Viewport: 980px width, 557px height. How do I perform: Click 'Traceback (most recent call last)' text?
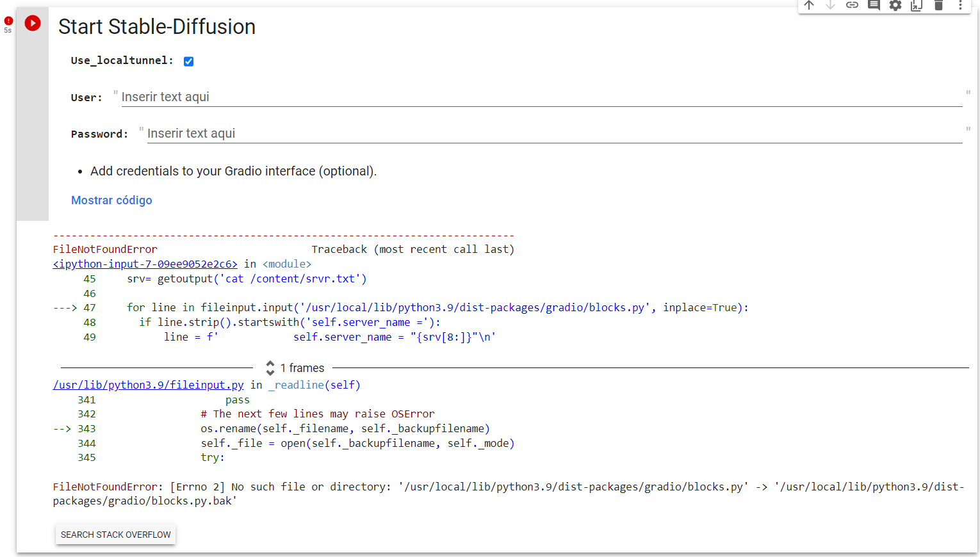click(413, 249)
